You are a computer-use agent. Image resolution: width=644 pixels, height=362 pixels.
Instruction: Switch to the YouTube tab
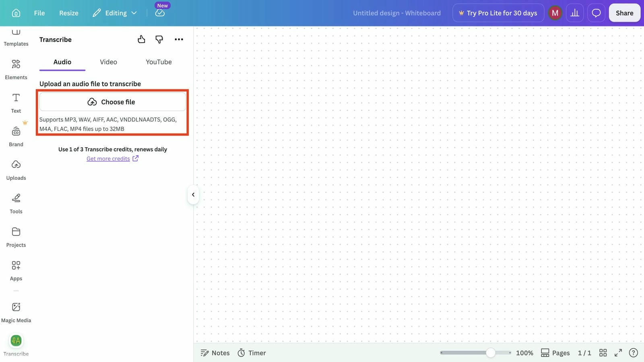(159, 62)
